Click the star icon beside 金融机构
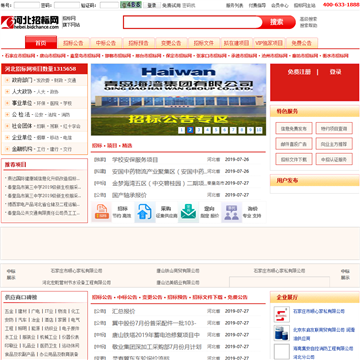The height and width of the screenshot is (360, 360). 7,149
